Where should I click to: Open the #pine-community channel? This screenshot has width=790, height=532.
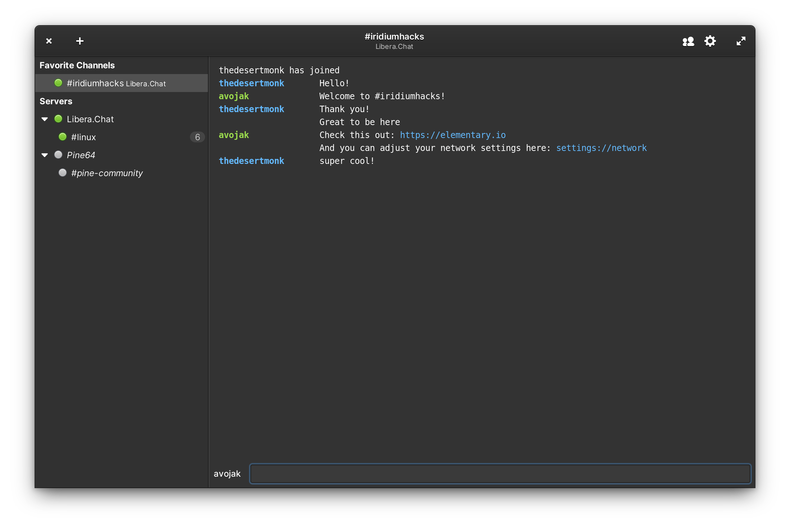click(122, 173)
